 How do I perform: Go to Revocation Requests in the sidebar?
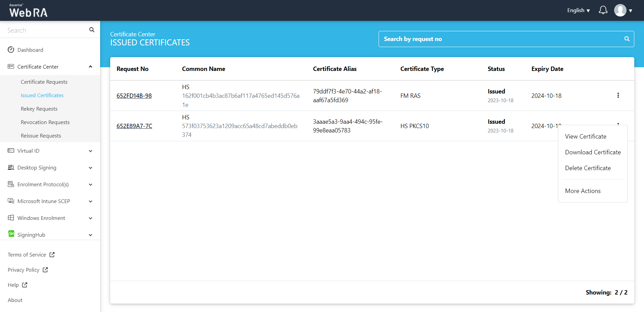click(45, 122)
